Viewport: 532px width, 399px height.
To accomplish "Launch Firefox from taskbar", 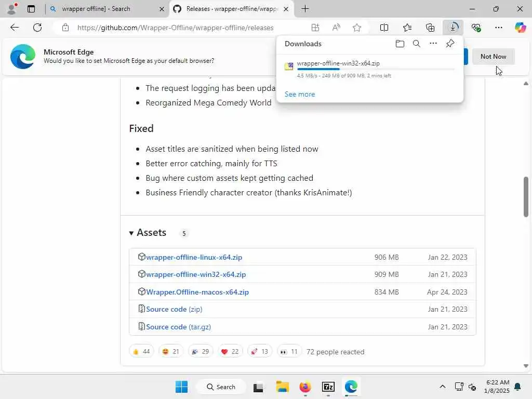I will [x=305, y=387].
